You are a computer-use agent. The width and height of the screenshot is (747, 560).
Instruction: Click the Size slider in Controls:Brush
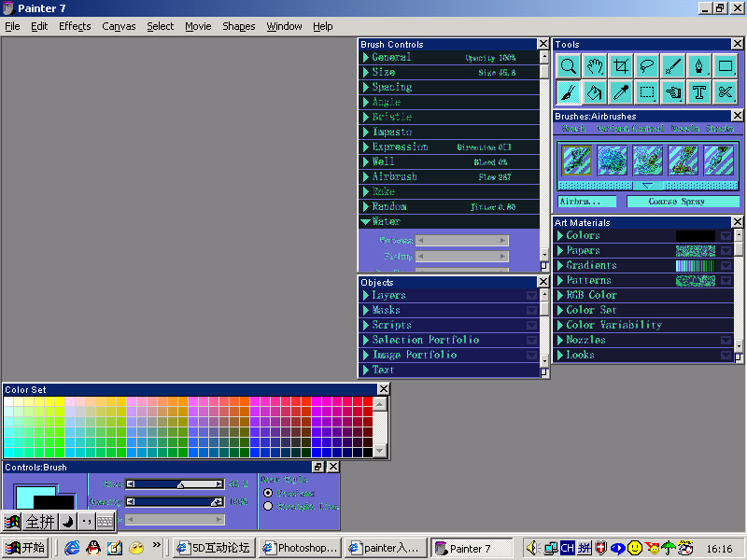[x=175, y=484]
